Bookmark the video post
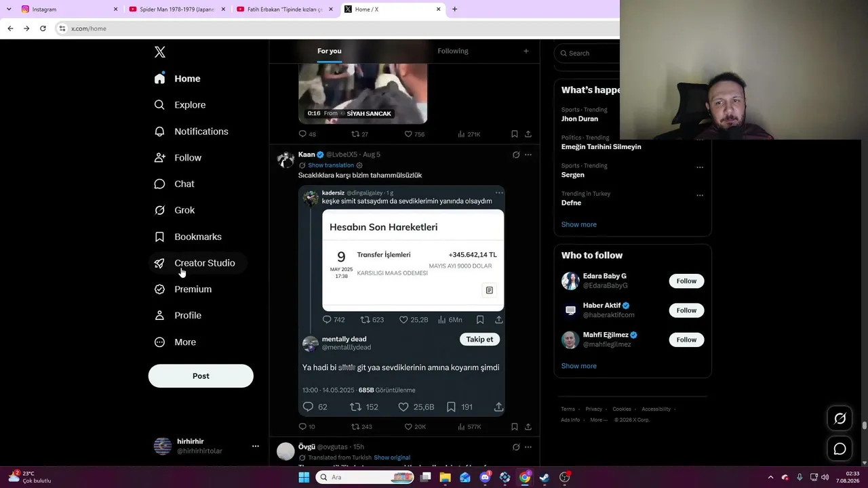Image resolution: width=868 pixels, height=488 pixels. pyautogui.click(x=515, y=134)
